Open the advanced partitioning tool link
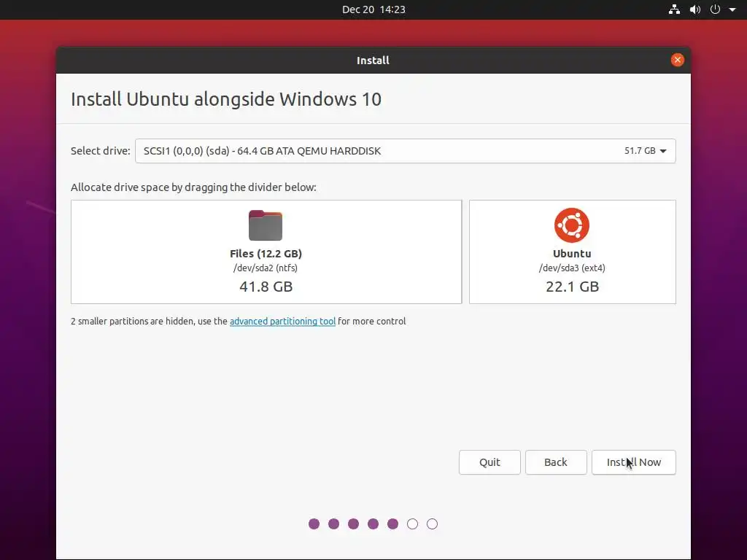 [x=282, y=322]
